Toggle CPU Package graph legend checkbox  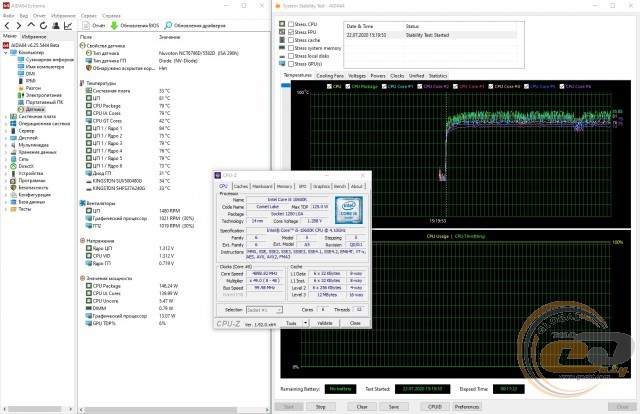click(348, 87)
